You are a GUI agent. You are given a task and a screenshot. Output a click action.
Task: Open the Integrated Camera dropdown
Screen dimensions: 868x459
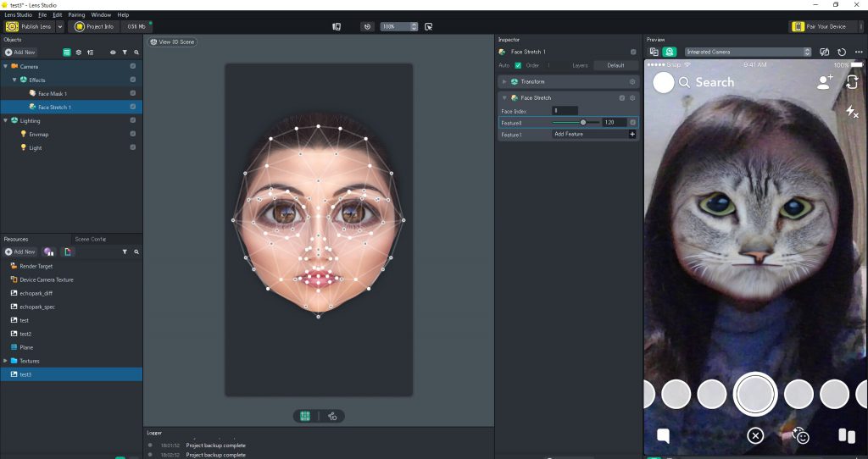[x=748, y=52]
